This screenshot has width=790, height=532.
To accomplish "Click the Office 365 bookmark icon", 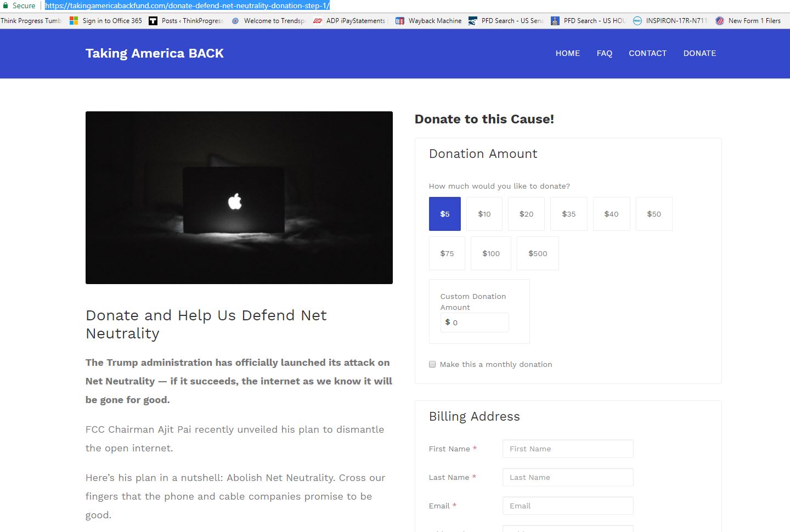I will [x=74, y=21].
